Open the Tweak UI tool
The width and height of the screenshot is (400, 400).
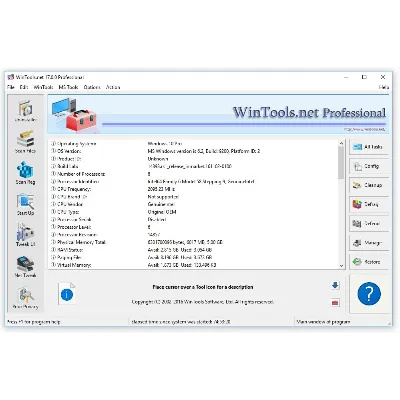tap(26, 235)
